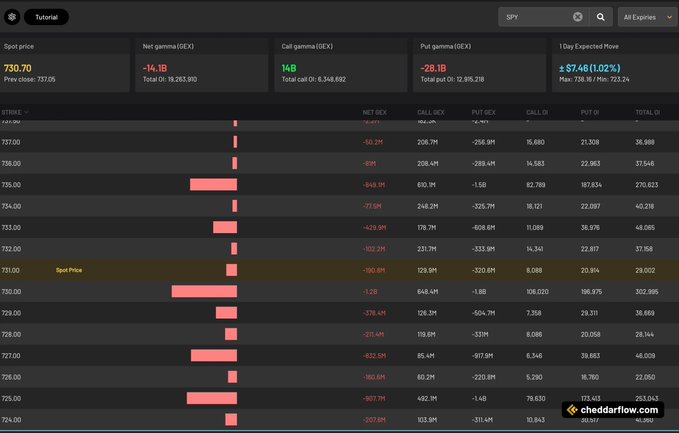Screen dimensions: 679x433
Task: Click total OI 270,623 cell
Action: pyautogui.click(x=647, y=185)
